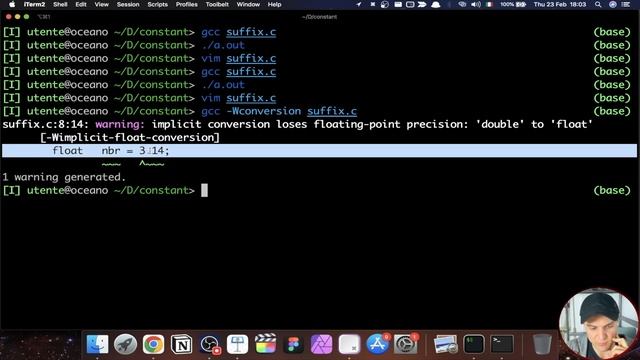Click '[-Wimplicit-float-conversion]' warning flag text
640x360 pixels.
pyautogui.click(x=130, y=138)
